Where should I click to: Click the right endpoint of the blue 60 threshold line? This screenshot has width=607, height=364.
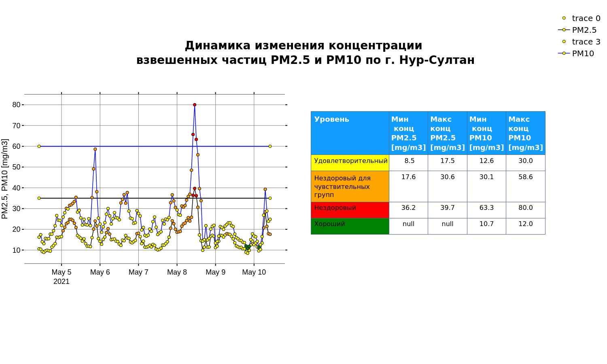point(270,146)
